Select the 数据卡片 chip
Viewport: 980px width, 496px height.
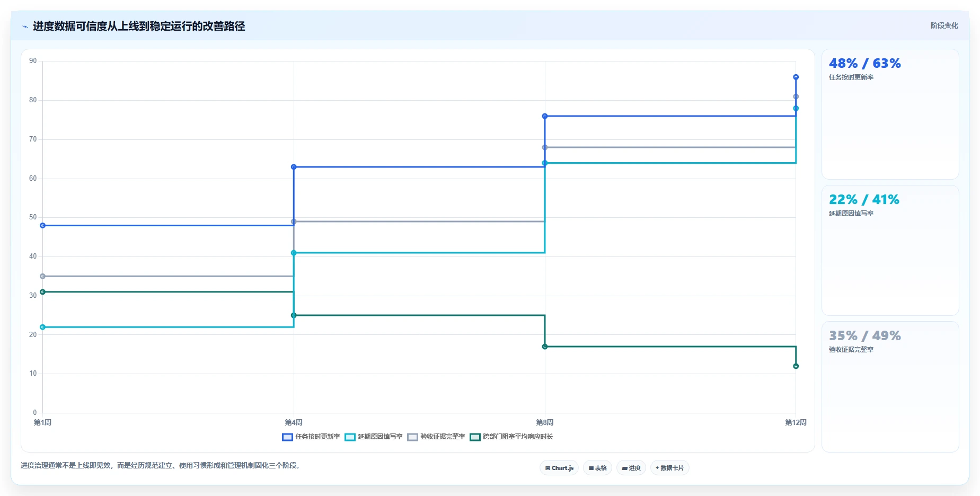click(669, 468)
